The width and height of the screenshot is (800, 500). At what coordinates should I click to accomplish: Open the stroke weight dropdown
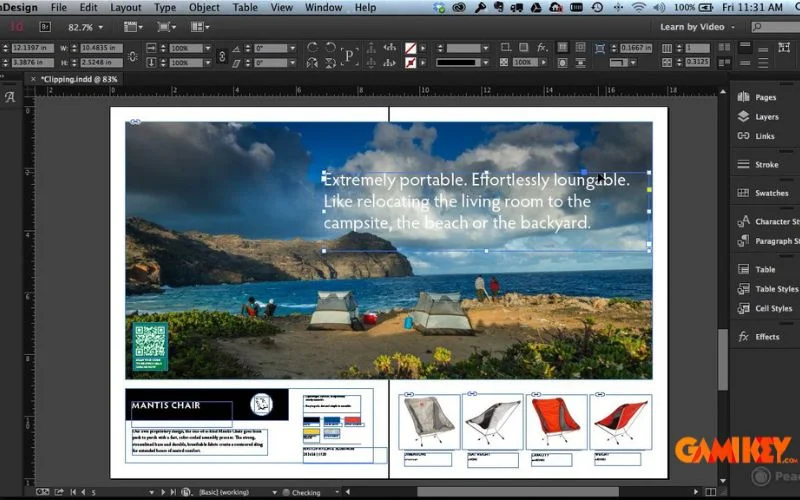pos(485,48)
